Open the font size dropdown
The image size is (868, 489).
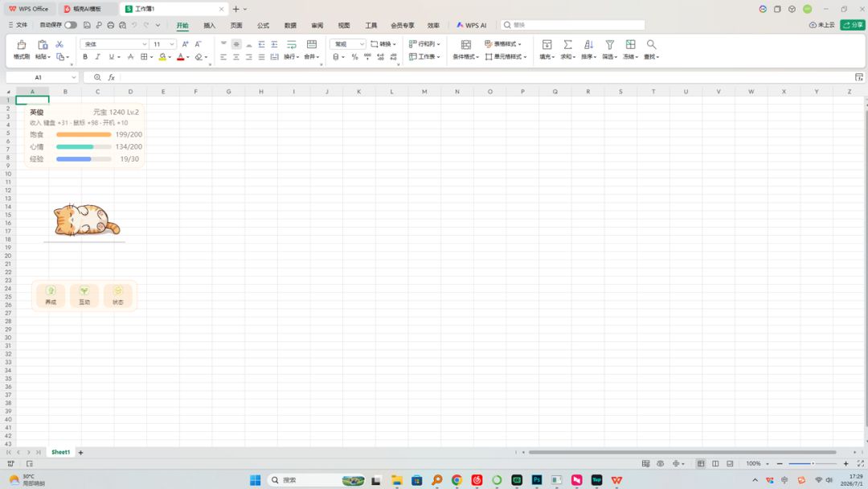click(x=172, y=44)
